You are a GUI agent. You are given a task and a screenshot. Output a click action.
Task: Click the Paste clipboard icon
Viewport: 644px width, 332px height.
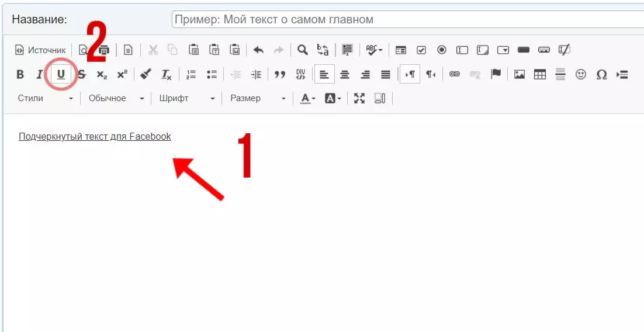pyautogui.click(x=193, y=50)
